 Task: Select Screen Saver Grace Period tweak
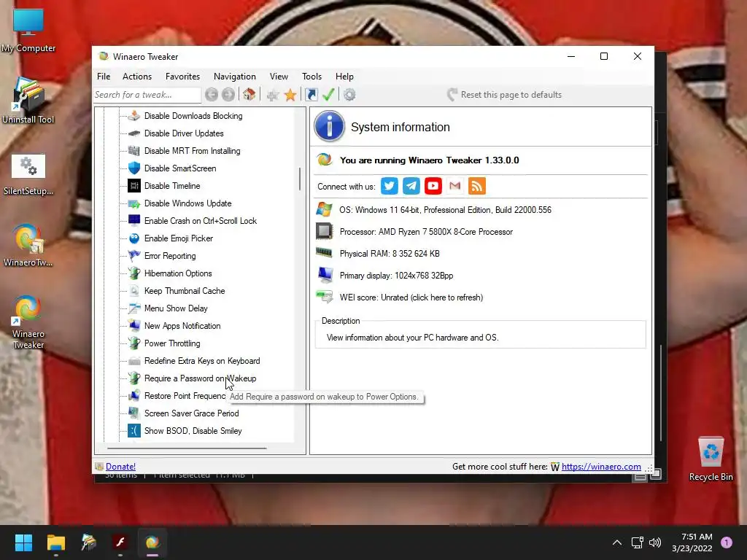192,413
